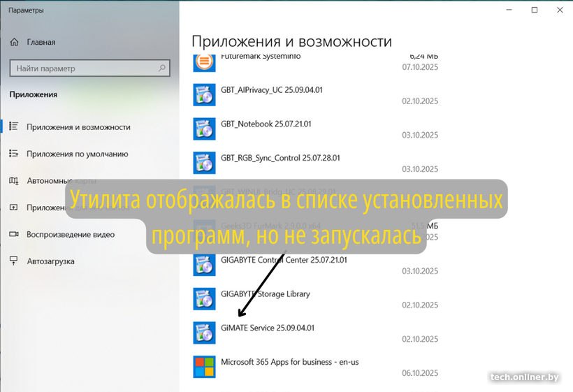Click the Приложения по умолчанию sidebar icon
This screenshot has height=392, width=573.
tap(13, 154)
